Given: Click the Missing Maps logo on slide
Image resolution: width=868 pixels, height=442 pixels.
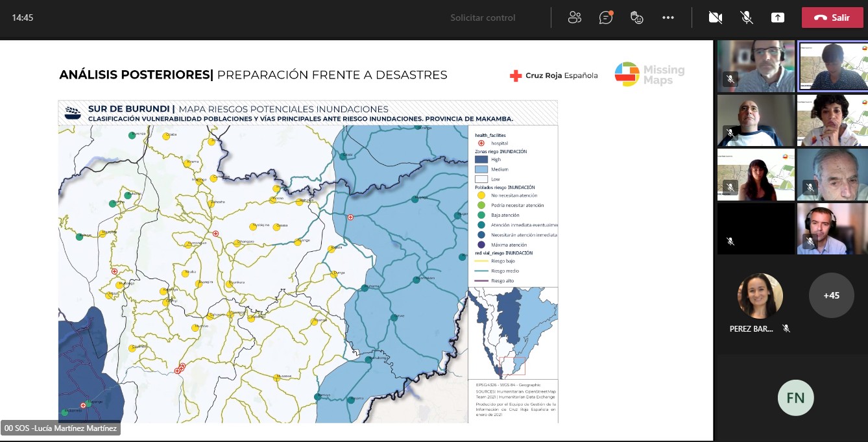Looking at the screenshot, I should tap(649, 74).
